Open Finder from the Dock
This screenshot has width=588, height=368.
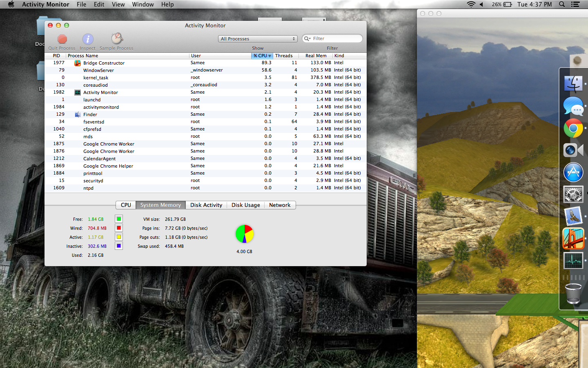point(573,84)
